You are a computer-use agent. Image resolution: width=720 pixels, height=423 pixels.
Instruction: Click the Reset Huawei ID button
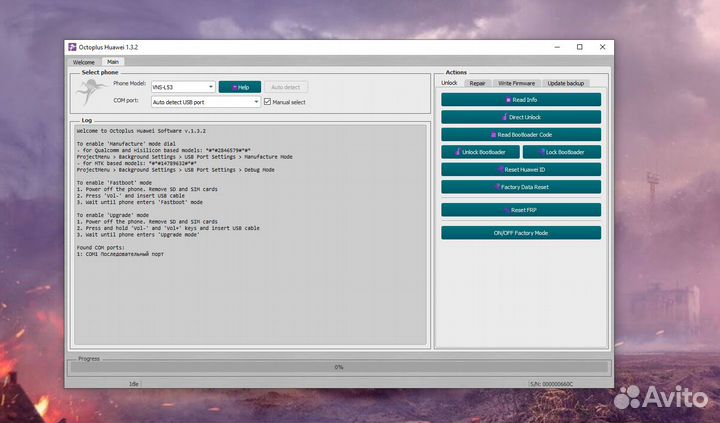(521, 169)
